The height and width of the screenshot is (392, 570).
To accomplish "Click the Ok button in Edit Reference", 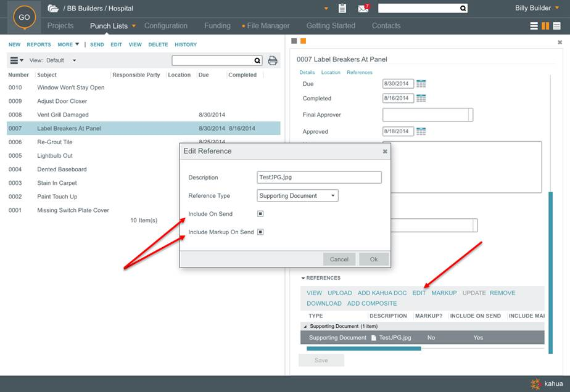I will click(x=374, y=259).
